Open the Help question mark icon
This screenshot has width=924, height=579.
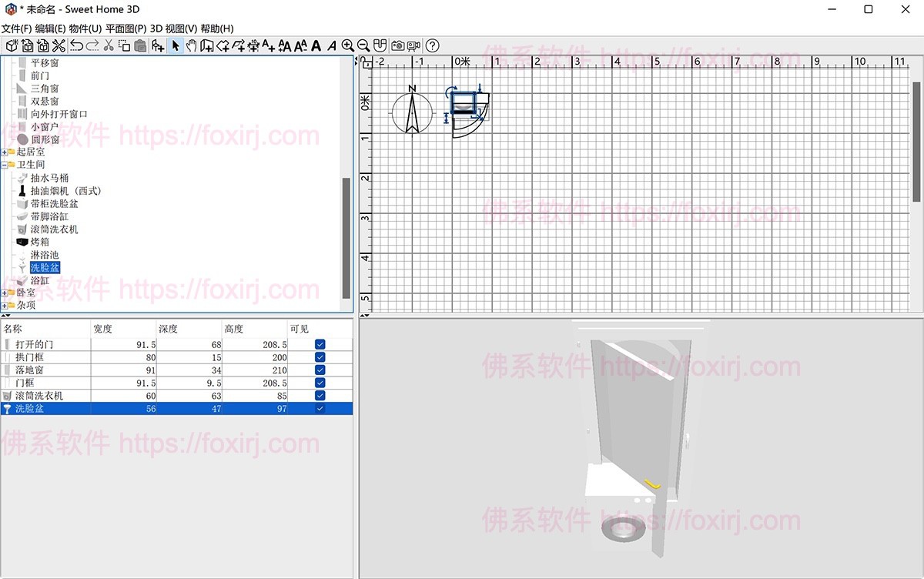[433, 46]
